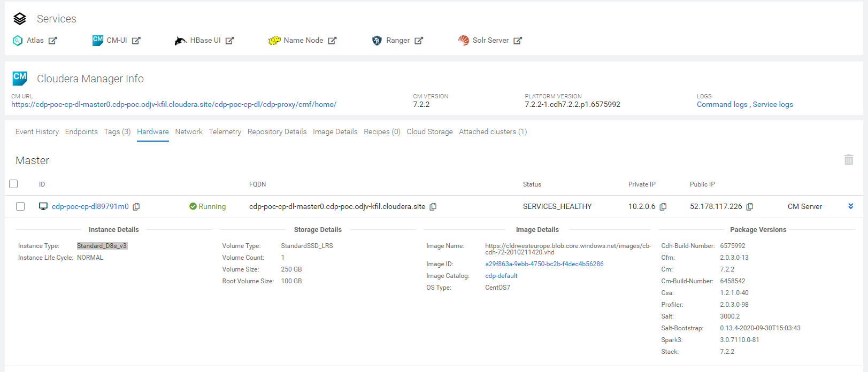Click the Cloudera Manager Info CM logo
The image size is (868, 372).
click(x=20, y=79)
